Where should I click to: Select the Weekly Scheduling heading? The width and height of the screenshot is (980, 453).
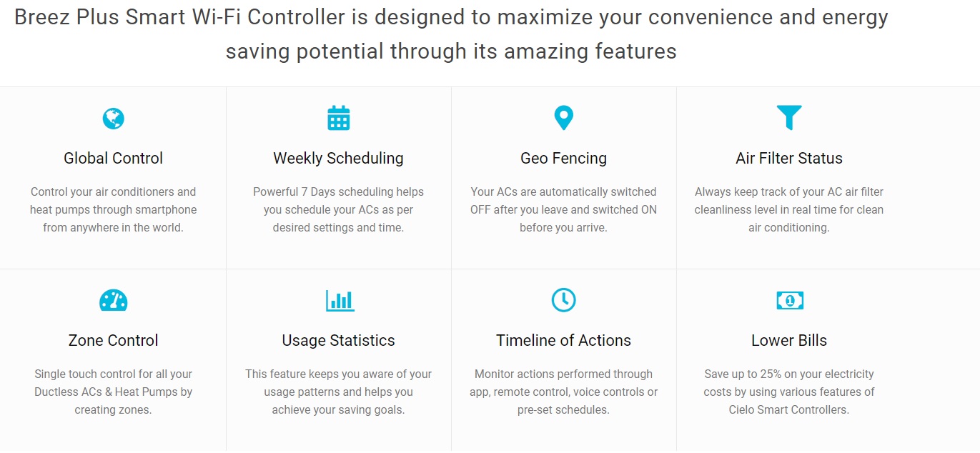coord(338,158)
